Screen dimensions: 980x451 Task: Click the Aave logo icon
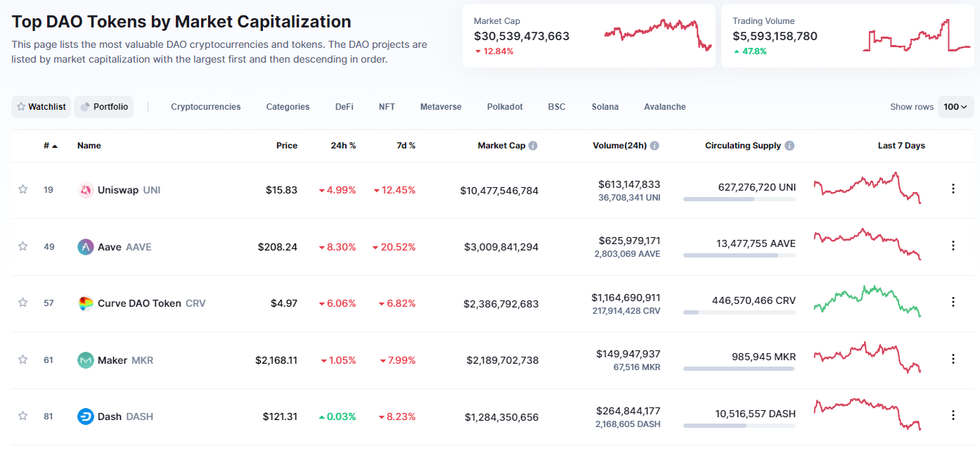point(86,247)
